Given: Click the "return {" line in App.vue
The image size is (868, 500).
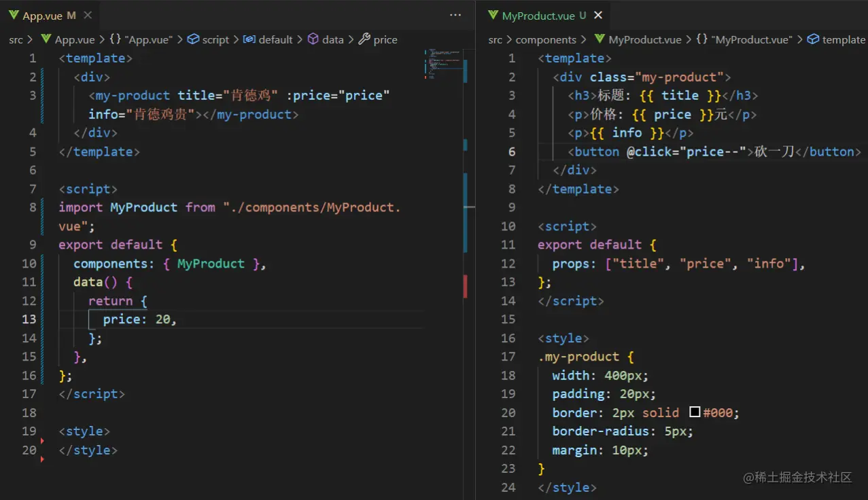Looking at the screenshot, I should pyautogui.click(x=118, y=301).
